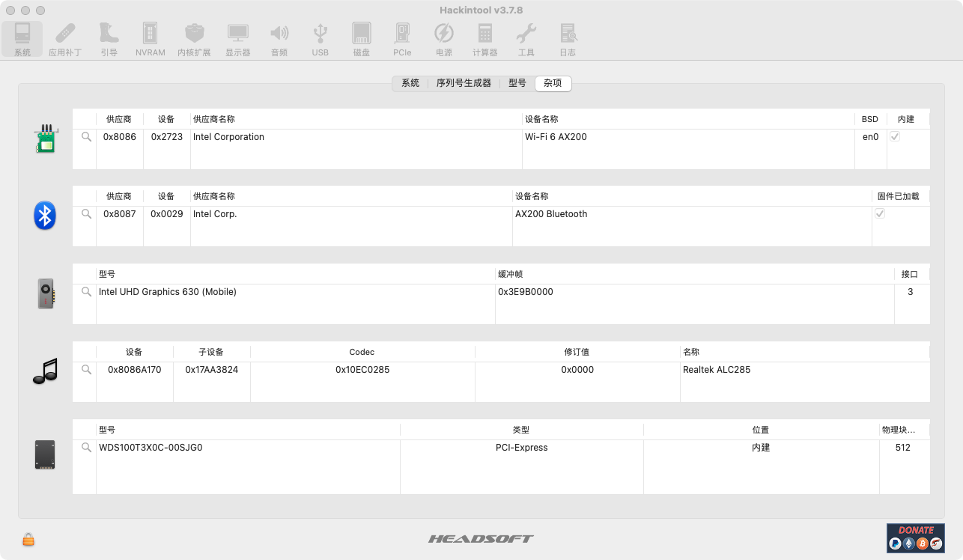Click magnifier in Realtek ALC285 row
The height and width of the screenshot is (560, 963).
pyautogui.click(x=86, y=370)
